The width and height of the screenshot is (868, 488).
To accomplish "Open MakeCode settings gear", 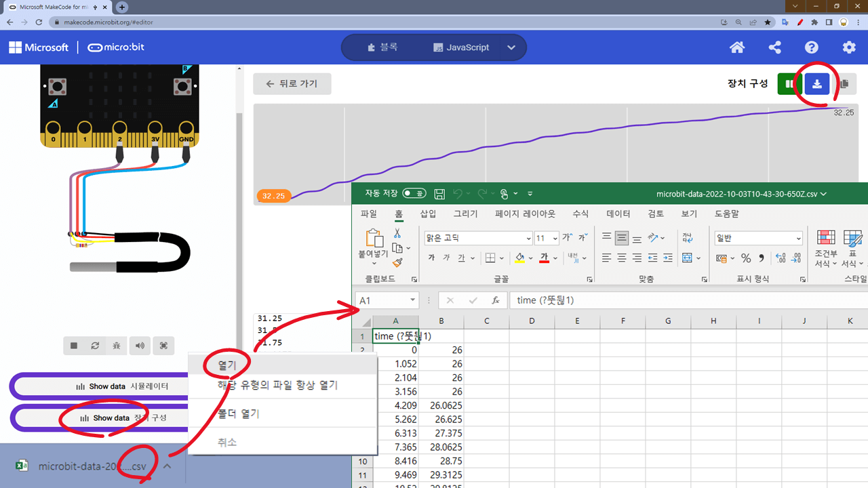I will tap(849, 47).
